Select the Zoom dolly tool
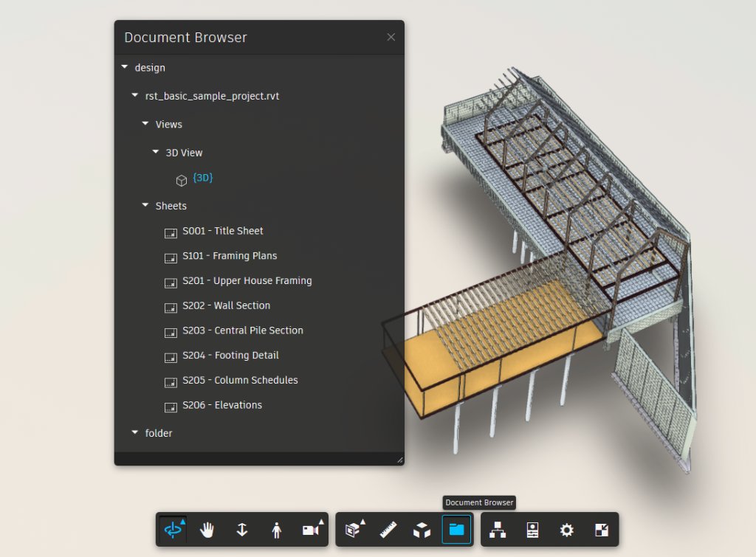Image resolution: width=756 pixels, height=557 pixels. tap(242, 530)
